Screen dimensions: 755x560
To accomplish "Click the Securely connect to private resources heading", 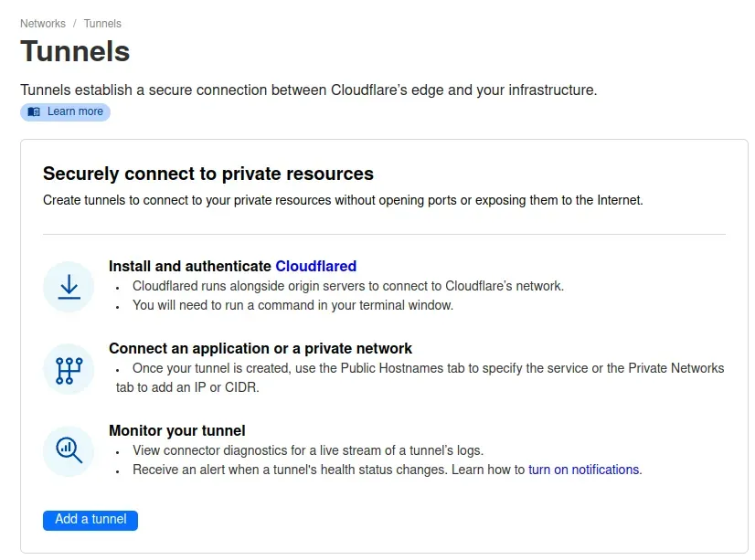I will pyautogui.click(x=208, y=174).
